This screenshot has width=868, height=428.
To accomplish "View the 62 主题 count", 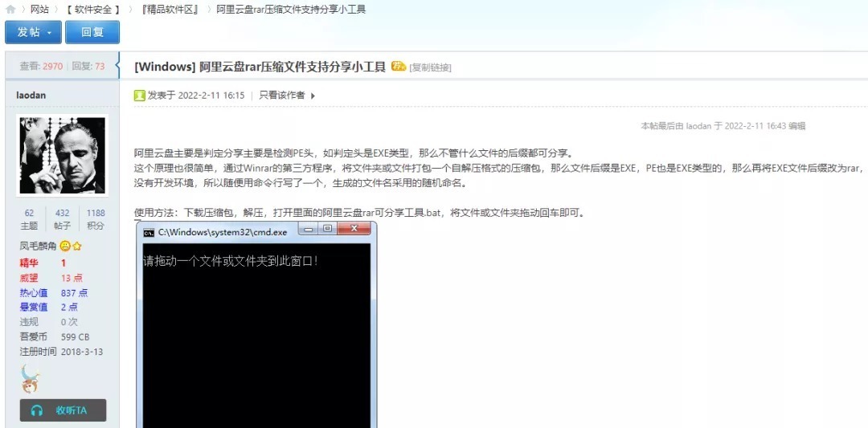I will (30, 219).
